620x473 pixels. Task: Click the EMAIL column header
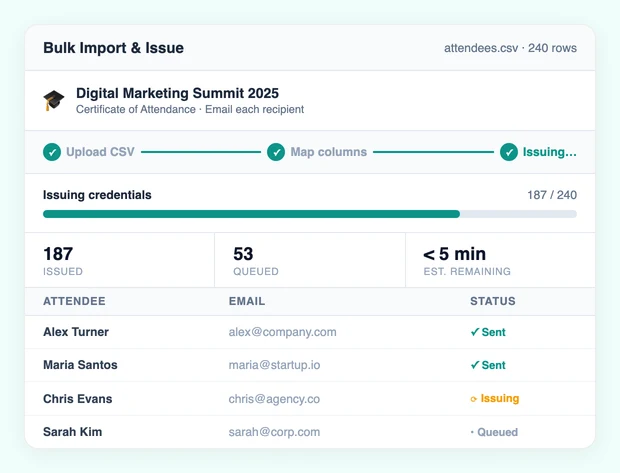coord(247,301)
